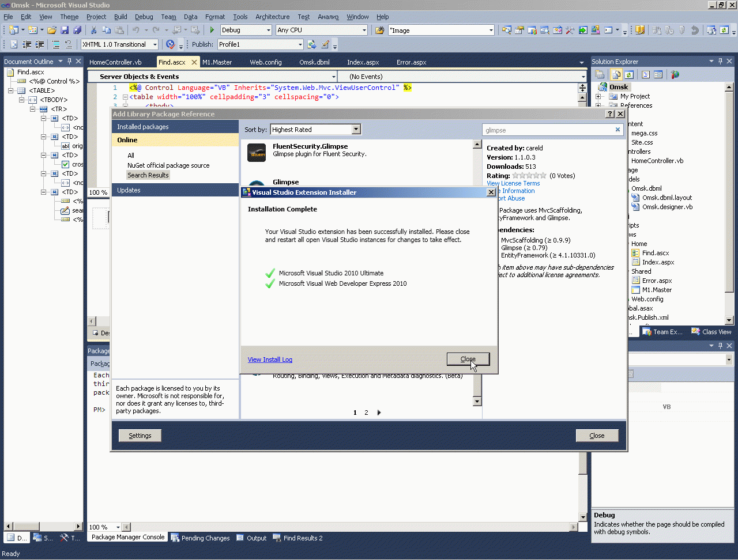The height and width of the screenshot is (560, 738).
Task: Open ASP.NET Configuration icon in Solution Explorer
Action: (x=675, y=74)
